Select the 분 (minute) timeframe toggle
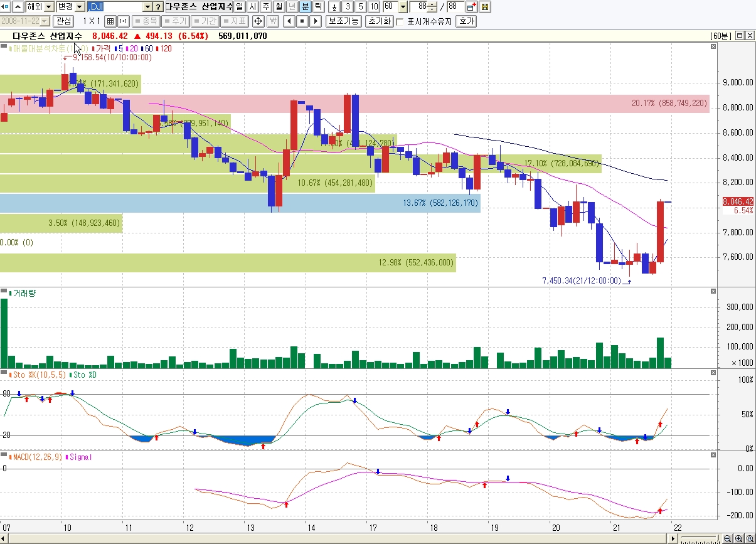 pos(306,7)
